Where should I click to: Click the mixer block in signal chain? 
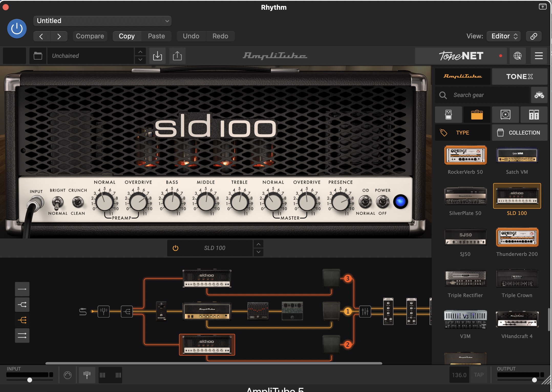(365, 311)
